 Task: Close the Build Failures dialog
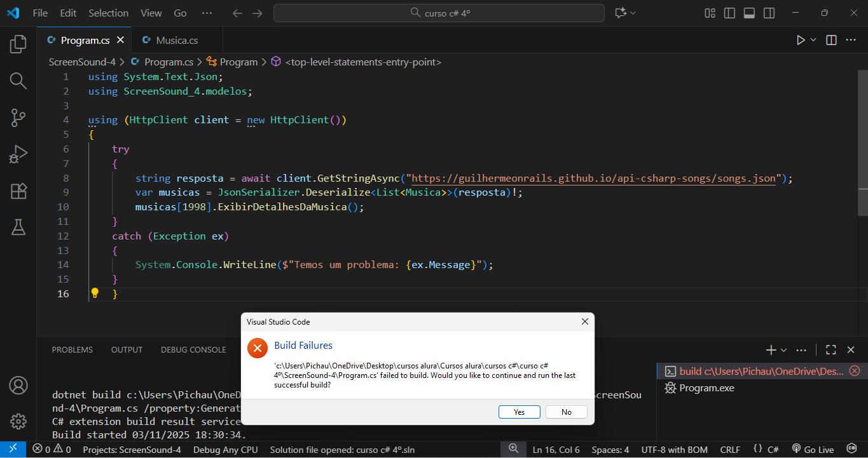click(585, 322)
